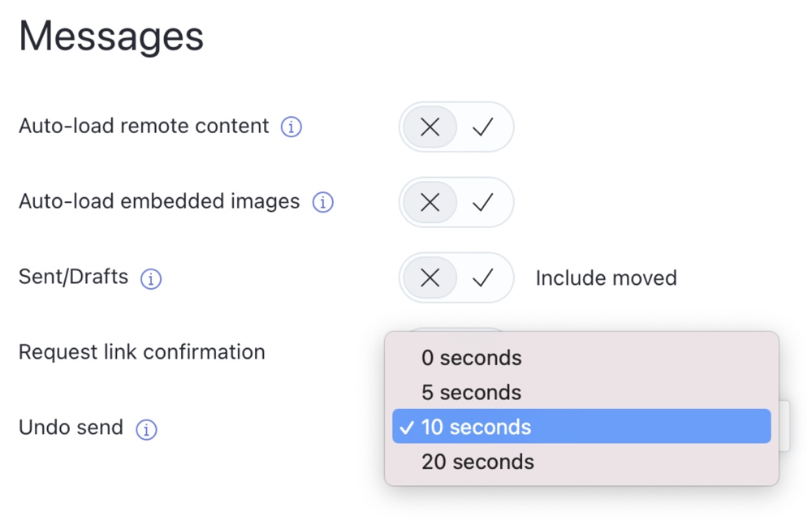Enable Auto-load remote content via checkmark
This screenshot has width=812, height=525.
click(x=482, y=127)
